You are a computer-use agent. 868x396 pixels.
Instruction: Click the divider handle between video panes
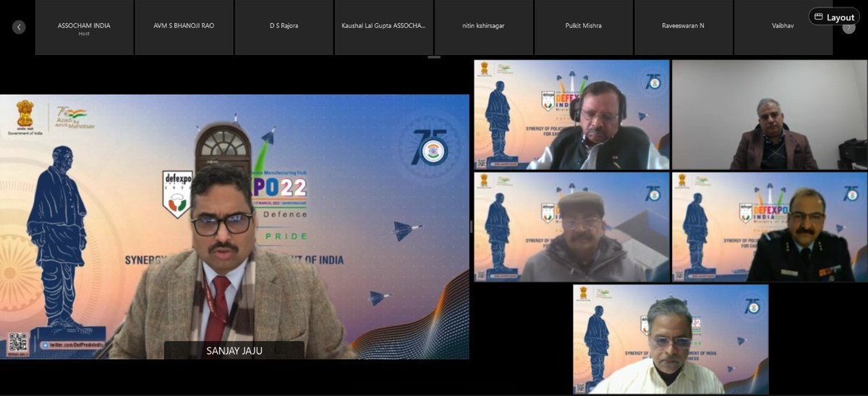(x=472, y=227)
